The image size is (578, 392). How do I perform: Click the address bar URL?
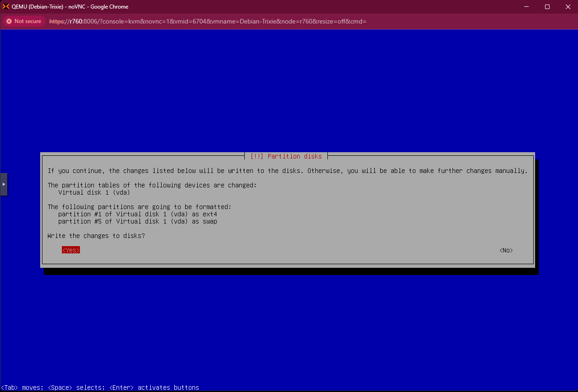click(208, 21)
